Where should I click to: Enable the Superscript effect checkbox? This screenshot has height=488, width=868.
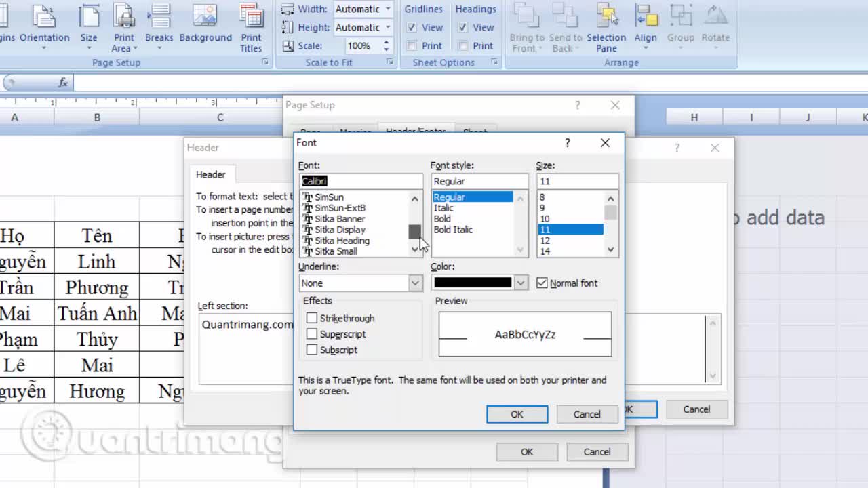(x=312, y=334)
